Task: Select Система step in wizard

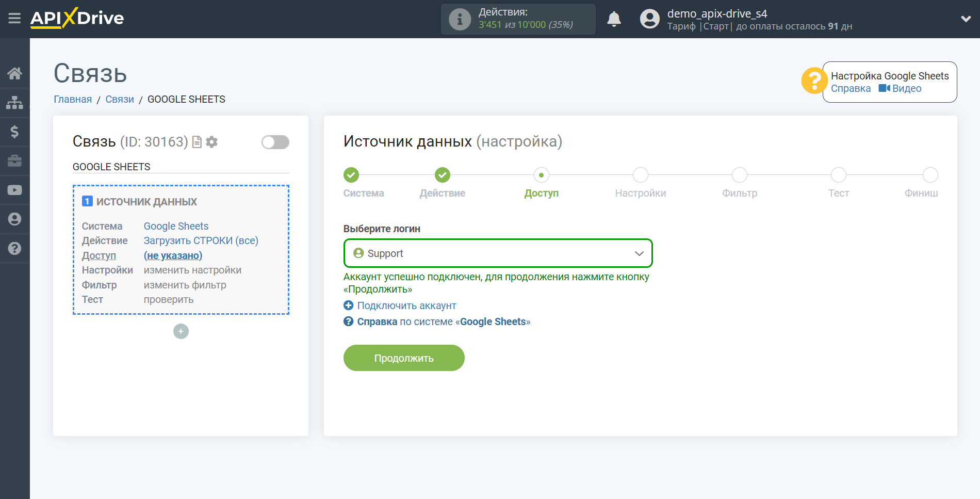Action: coord(351,175)
